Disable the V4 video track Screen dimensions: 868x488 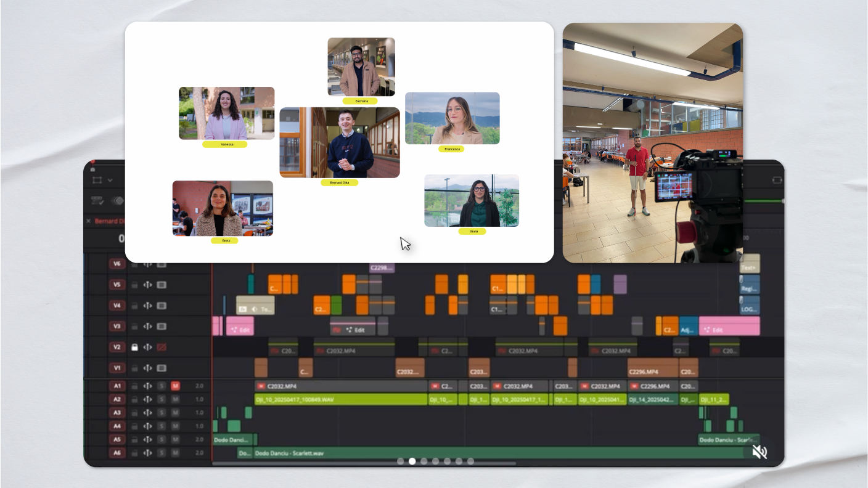[162, 306]
